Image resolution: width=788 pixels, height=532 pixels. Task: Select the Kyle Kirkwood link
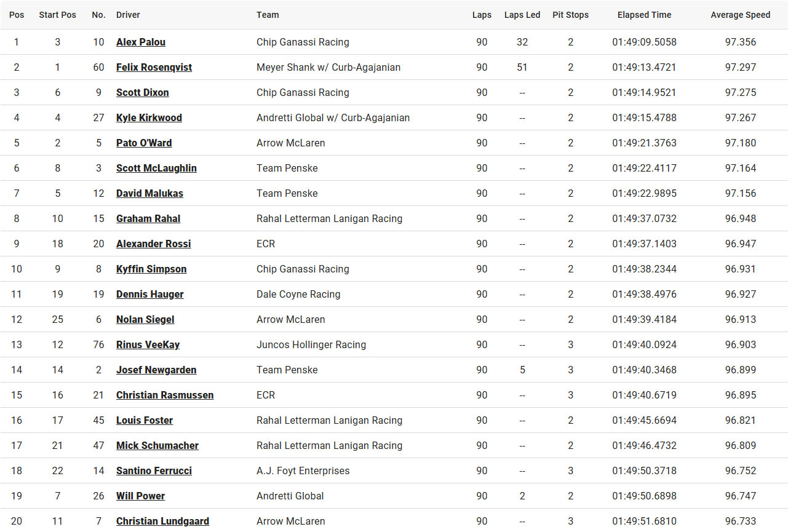(x=149, y=118)
